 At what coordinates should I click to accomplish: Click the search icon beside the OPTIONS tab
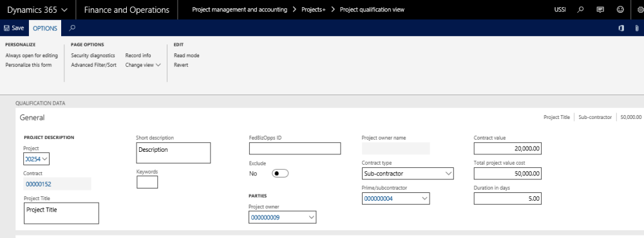(x=72, y=28)
